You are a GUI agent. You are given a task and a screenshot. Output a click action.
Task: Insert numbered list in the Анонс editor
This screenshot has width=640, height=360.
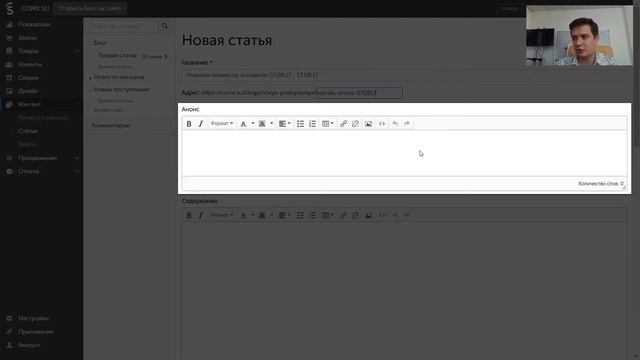pos(312,124)
